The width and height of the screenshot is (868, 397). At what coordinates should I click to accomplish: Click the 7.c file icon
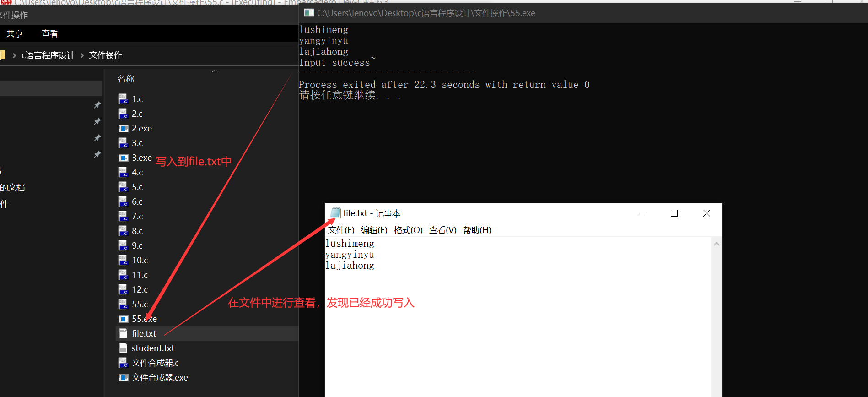click(x=123, y=216)
